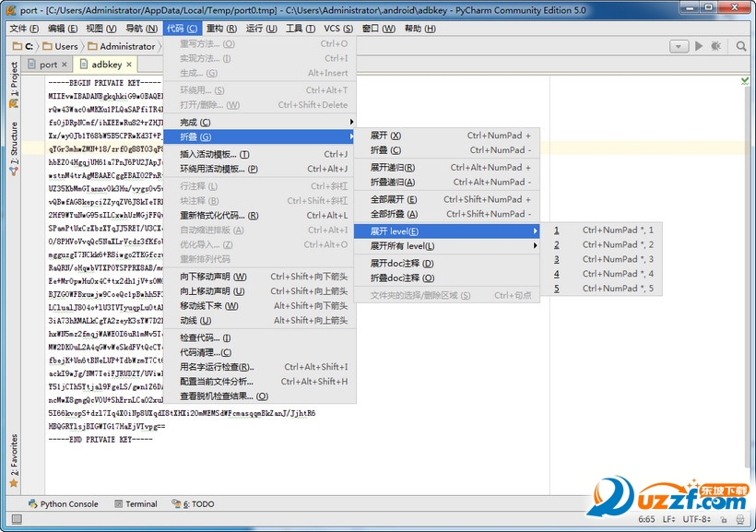The width and height of the screenshot is (756, 532).
Task: Open the 1: Project side panel
Action: 14,84
